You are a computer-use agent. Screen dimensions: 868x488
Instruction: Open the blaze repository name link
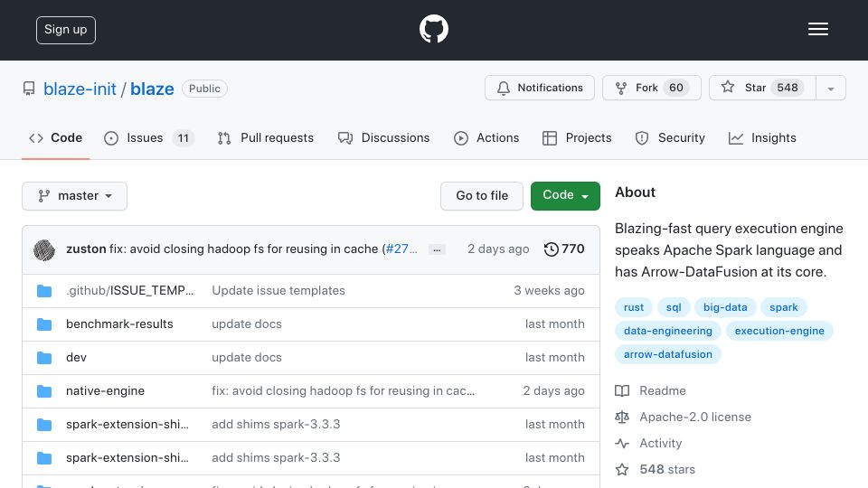click(152, 89)
